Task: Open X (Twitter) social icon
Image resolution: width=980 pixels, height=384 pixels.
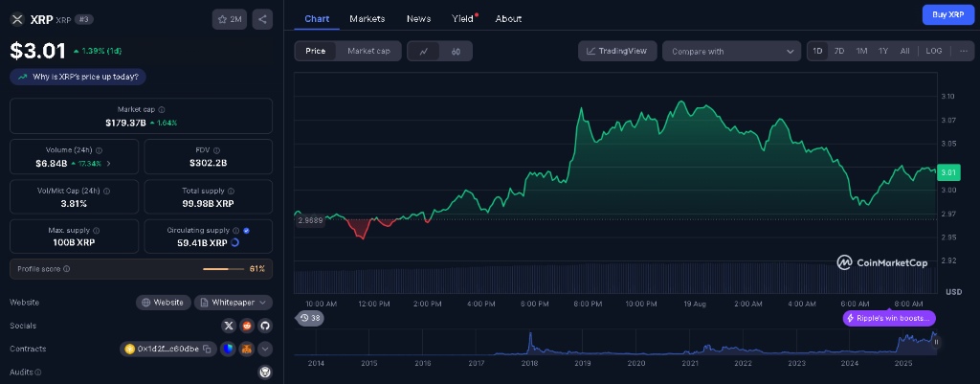Action: (x=229, y=326)
